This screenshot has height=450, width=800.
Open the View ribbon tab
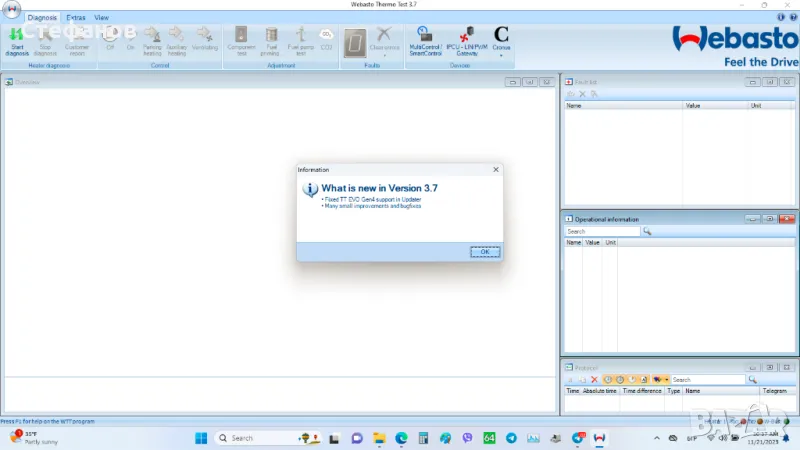(x=101, y=17)
